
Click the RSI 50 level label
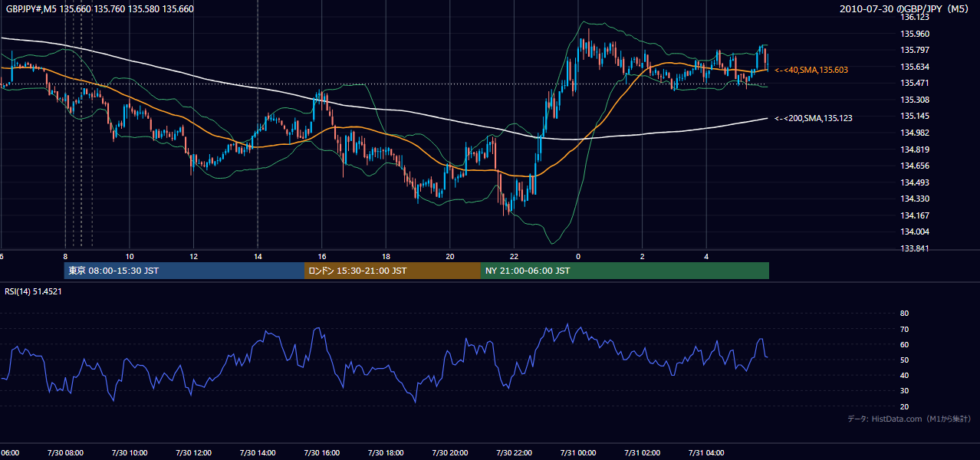point(904,360)
